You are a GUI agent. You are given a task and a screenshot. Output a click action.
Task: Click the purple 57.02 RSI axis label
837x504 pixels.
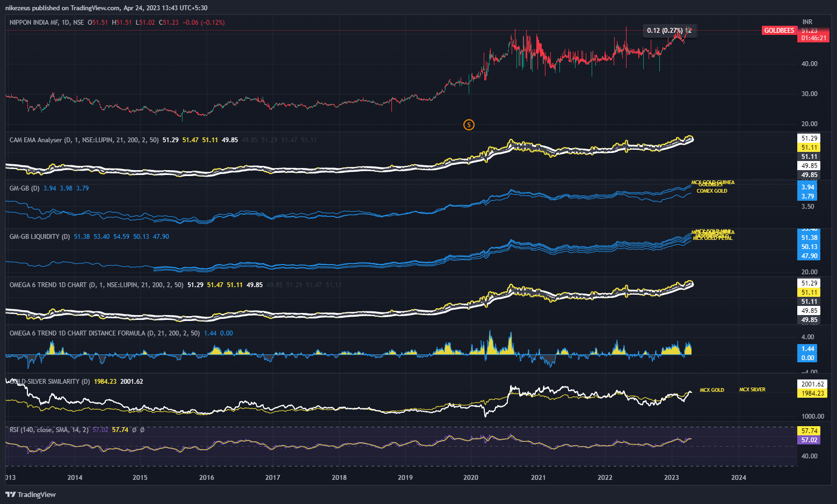[809, 440]
